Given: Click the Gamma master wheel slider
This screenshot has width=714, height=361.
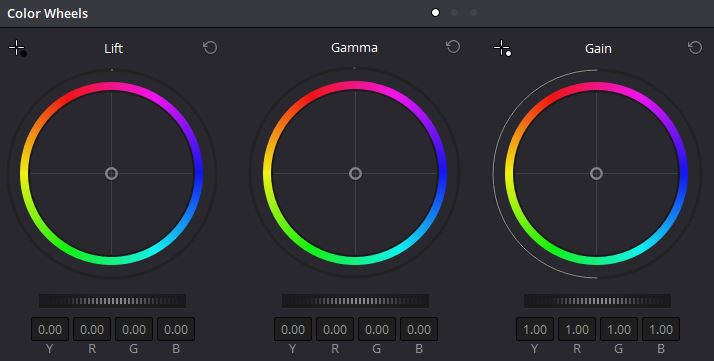Looking at the screenshot, I should pyautogui.click(x=355, y=301).
